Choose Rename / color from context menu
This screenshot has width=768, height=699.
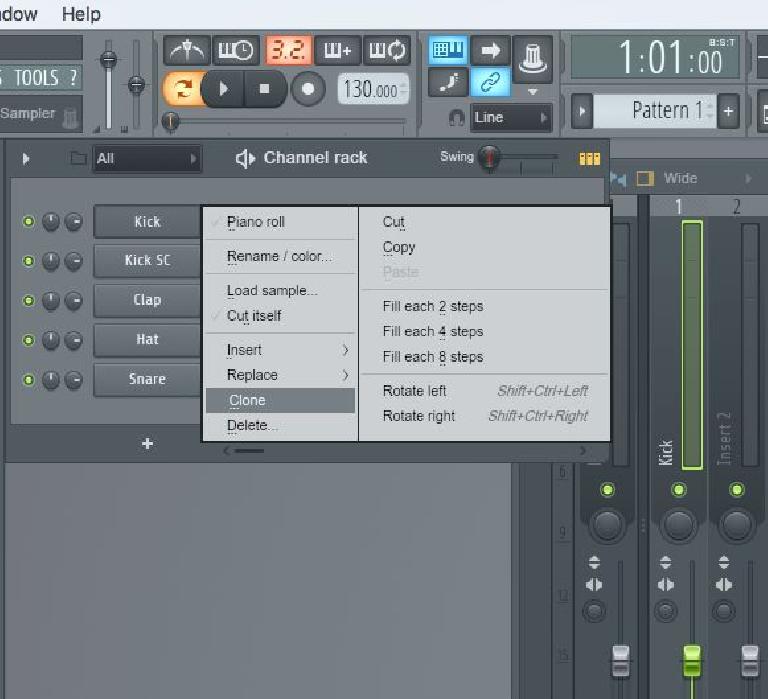point(280,256)
